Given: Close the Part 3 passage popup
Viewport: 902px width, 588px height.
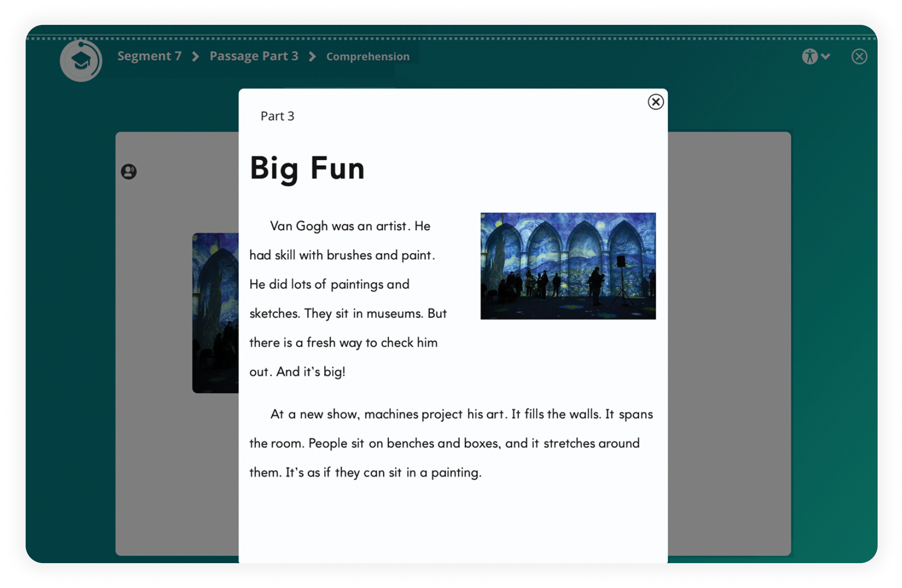Looking at the screenshot, I should pyautogui.click(x=656, y=102).
